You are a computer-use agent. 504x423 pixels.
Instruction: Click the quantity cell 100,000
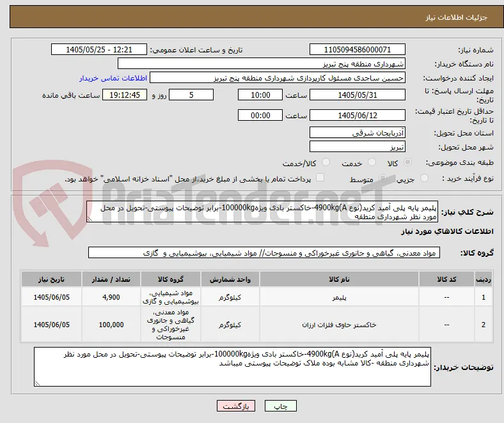tap(111, 325)
